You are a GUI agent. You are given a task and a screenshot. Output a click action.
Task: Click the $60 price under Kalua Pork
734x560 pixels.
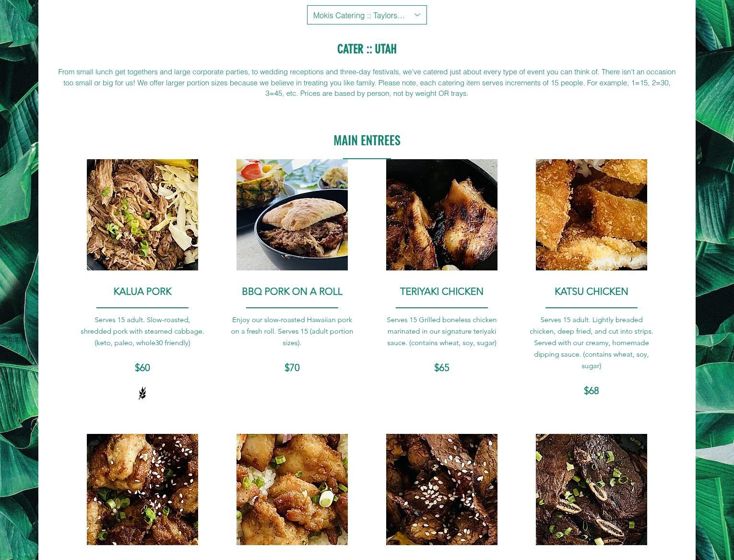pos(142,368)
